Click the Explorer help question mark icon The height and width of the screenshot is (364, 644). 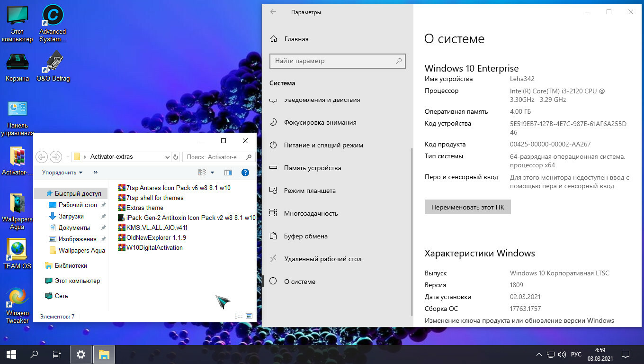(245, 173)
